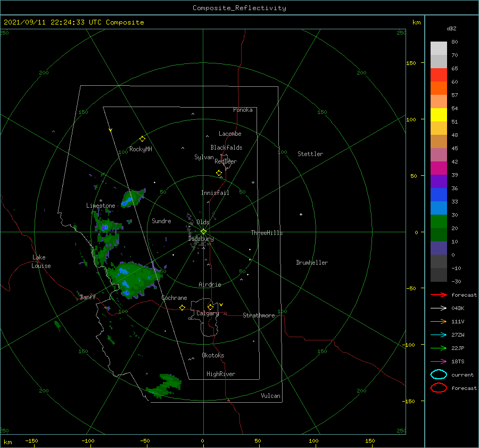Click the Lacombe town label
Viewport: 479px width, 448px height.
click(230, 134)
